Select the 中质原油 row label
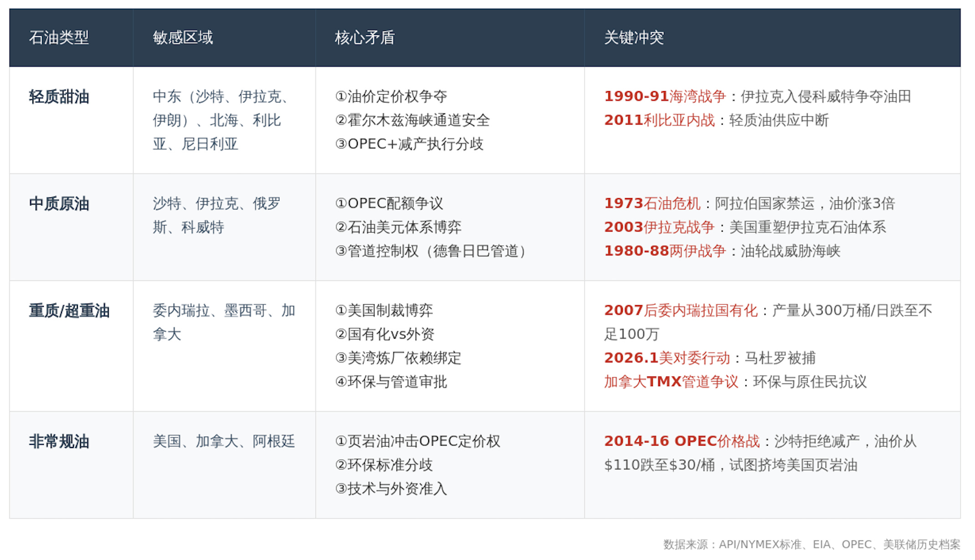 (x=59, y=204)
